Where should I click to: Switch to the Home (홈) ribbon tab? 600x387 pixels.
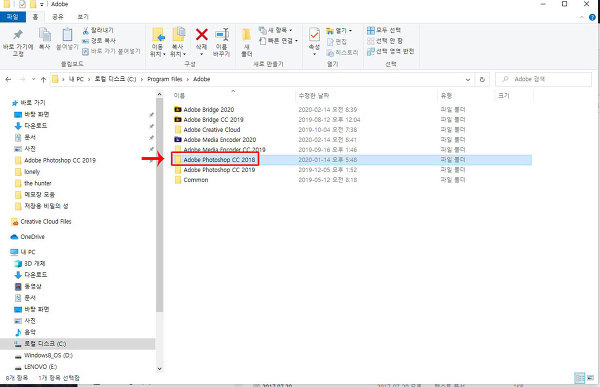[35, 17]
